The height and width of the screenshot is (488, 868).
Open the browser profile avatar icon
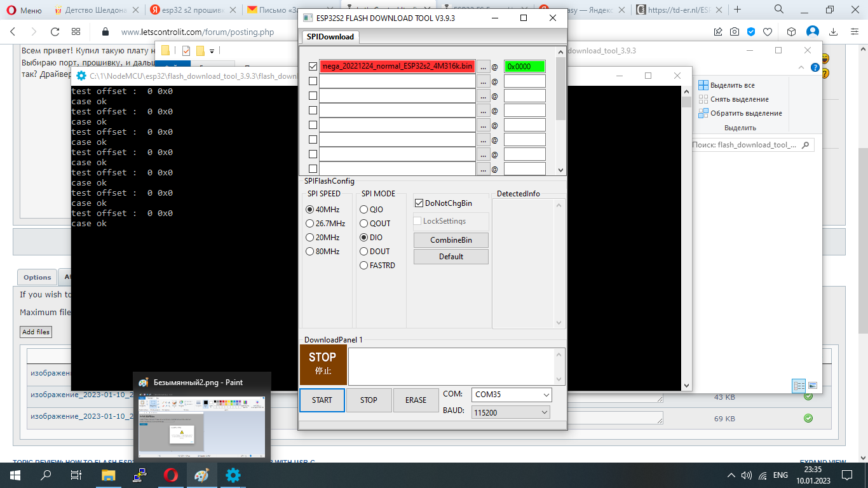[x=813, y=32]
